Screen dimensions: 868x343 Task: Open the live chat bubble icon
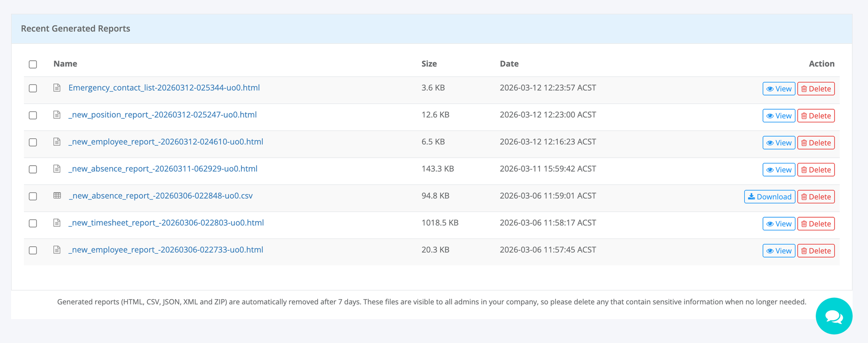pyautogui.click(x=834, y=316)
